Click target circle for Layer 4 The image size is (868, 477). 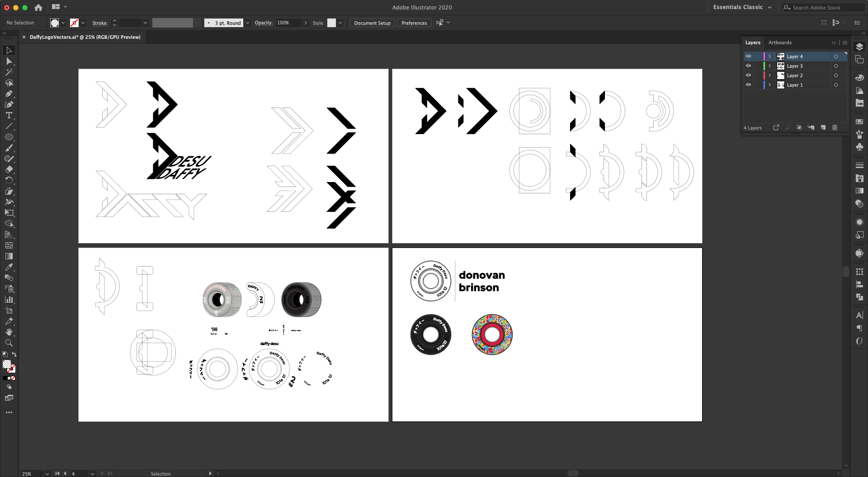coord(836,56)
